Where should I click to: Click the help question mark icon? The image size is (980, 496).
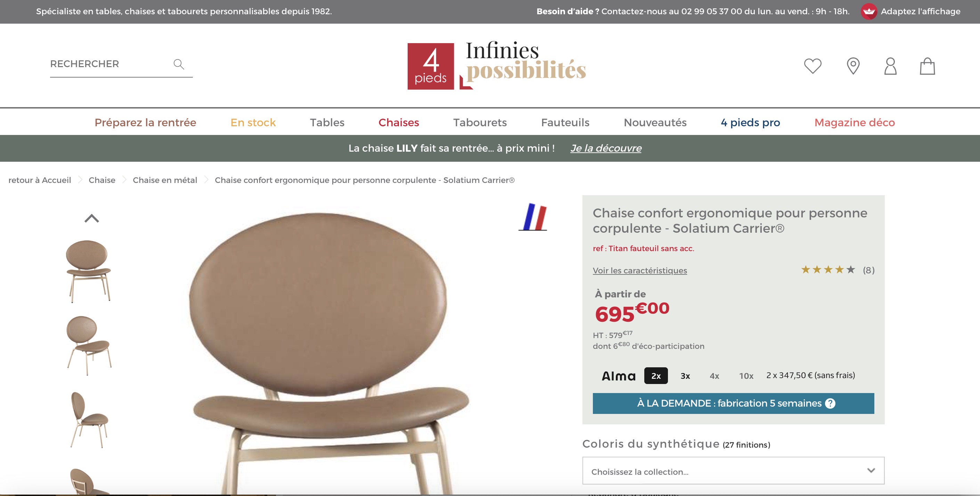click(830, 403)
